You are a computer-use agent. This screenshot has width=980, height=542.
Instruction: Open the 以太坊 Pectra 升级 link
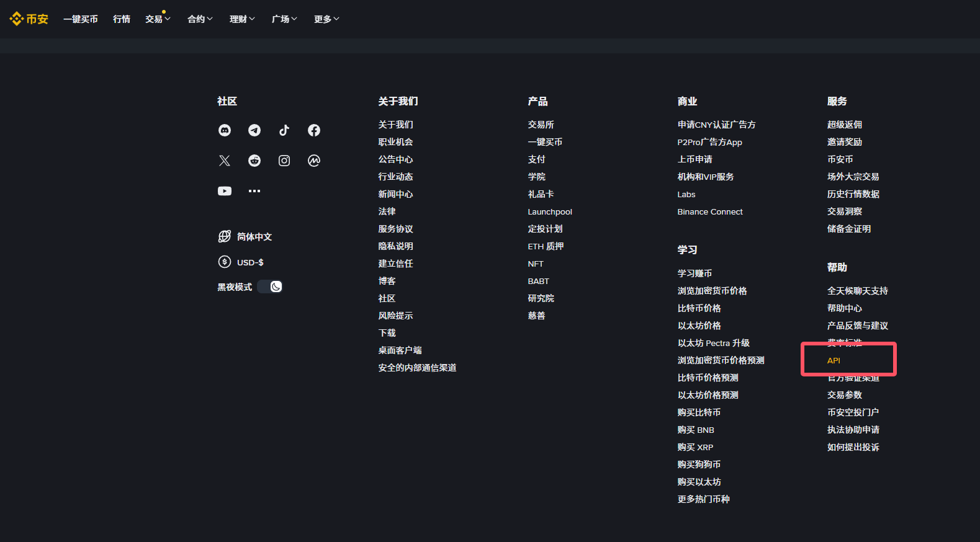click(714, 343)
